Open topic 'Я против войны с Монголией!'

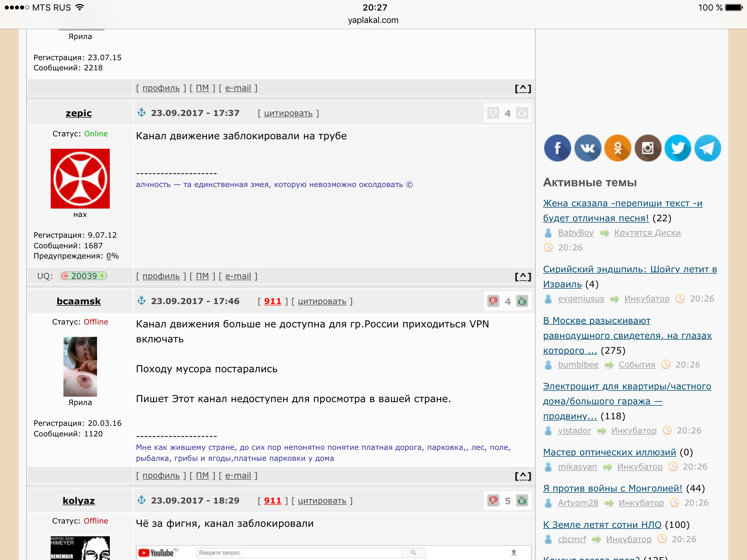pyautogui.click(x=613, y=488)
